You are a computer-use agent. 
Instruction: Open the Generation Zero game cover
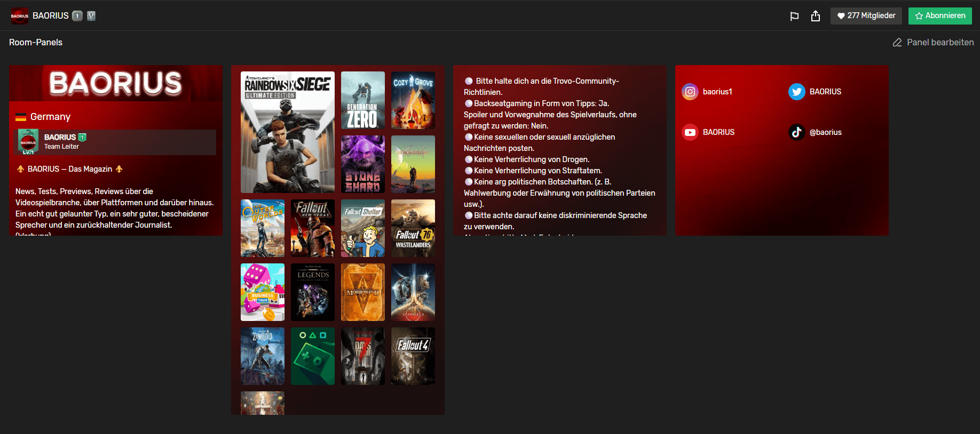click(x=363, y=100)
